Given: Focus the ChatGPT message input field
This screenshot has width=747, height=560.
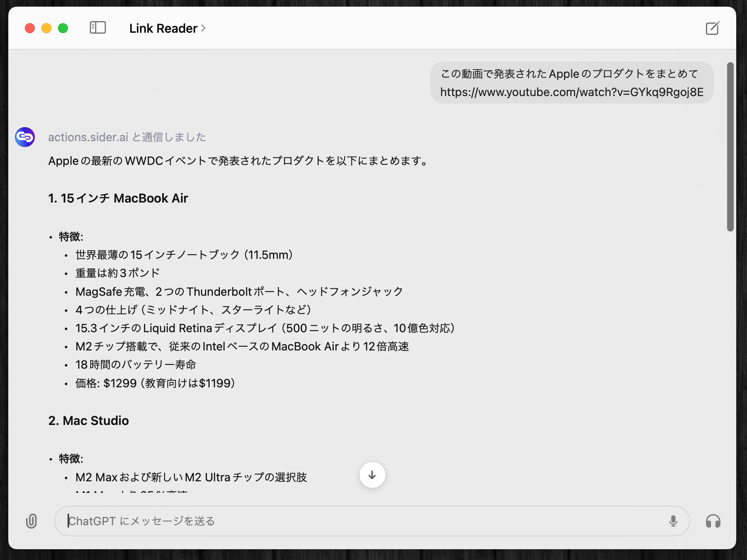Looking at the screenshot, I should point(364,521).
